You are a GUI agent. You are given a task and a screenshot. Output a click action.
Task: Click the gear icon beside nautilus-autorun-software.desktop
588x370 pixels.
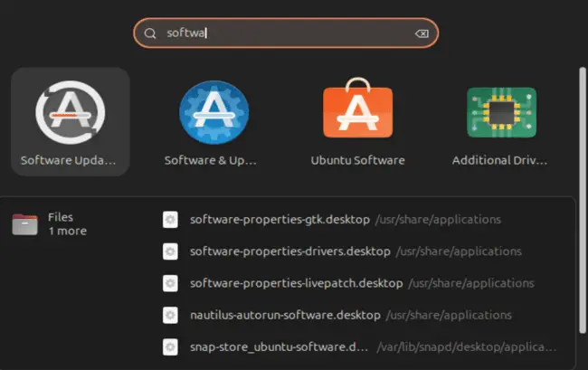coord(170,315)
